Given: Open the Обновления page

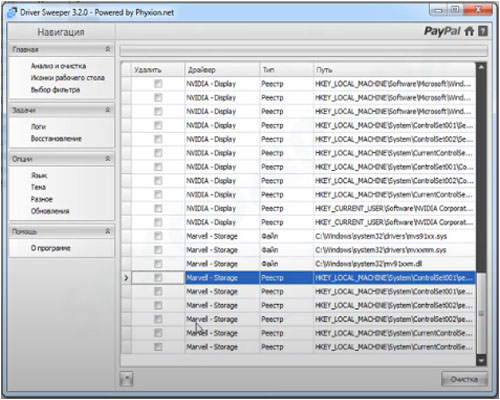Looking at the screenshot, I should point(50,211).
